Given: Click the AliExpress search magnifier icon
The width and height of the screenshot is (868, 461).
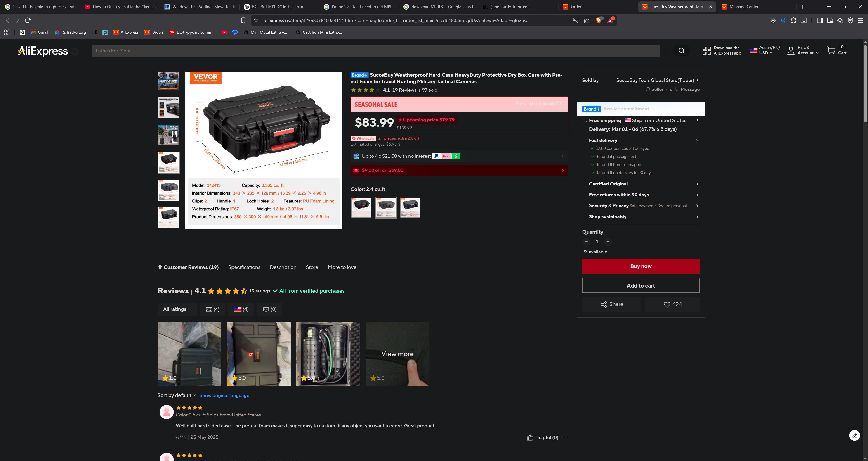Looking at the screenshot, I should click(681, 51).
